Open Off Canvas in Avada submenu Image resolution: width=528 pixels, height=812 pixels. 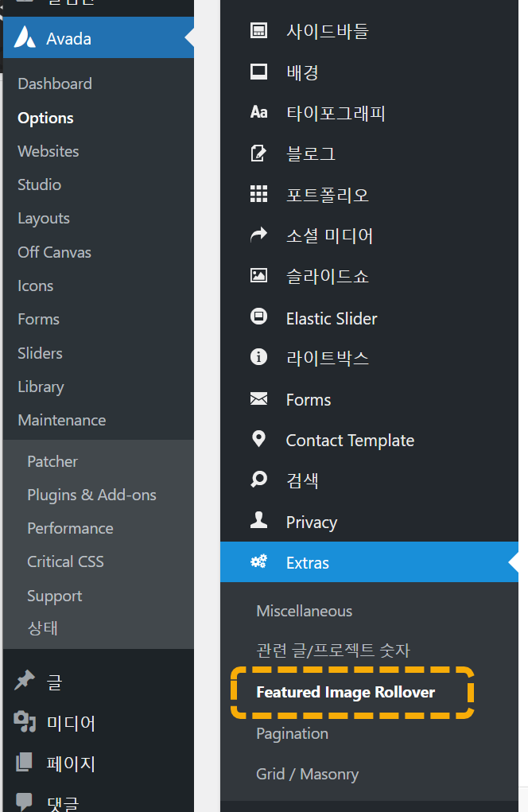54,252
